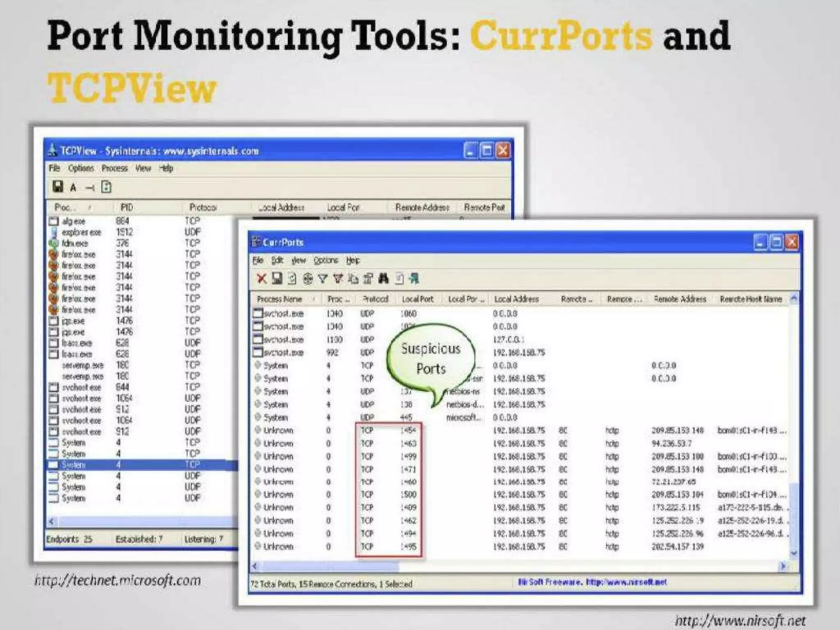Image resolution: width=840 pixels, height=630 pixels.
Task: Click the 'A' resolve addresses icon in TCPView
Action: click(x=73, y=188)
